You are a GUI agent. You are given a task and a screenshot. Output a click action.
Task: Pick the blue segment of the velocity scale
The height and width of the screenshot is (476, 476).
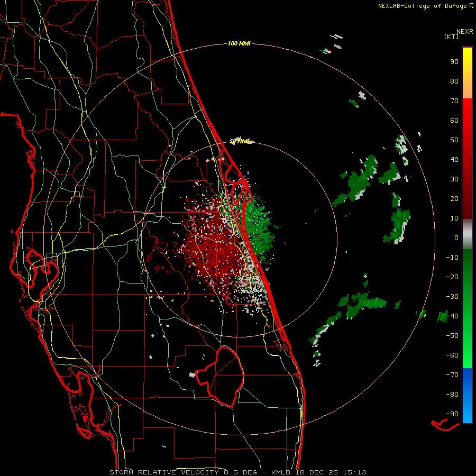467,396
